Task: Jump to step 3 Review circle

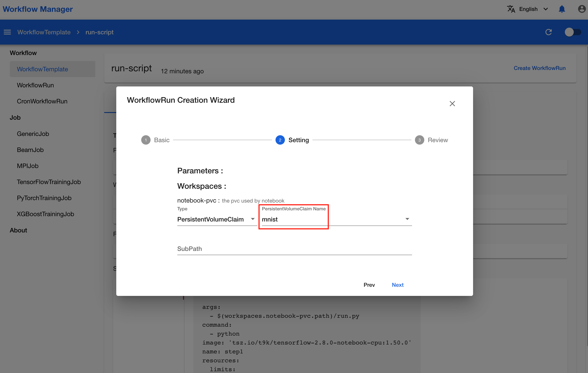Action: pos(420,140)
